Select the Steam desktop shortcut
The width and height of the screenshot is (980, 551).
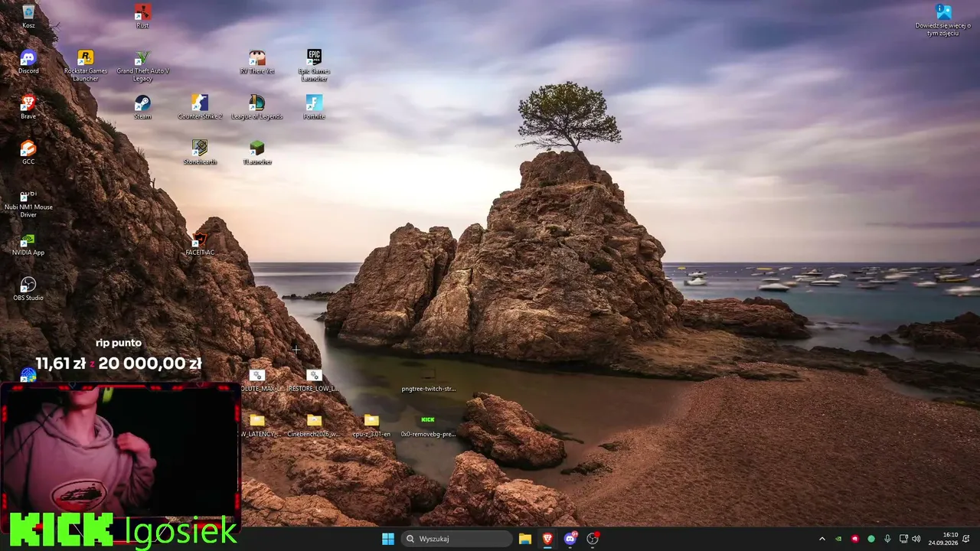[x=142, y=107]
